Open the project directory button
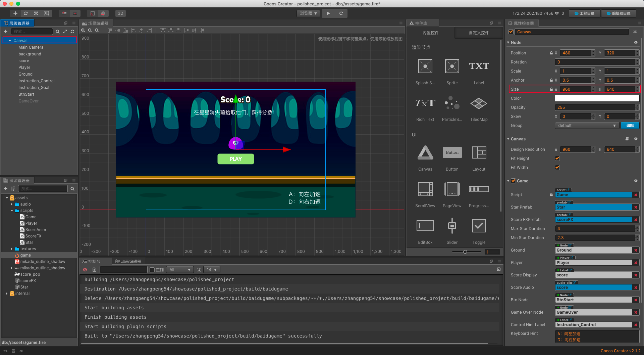Screen dimensions: 644x355 [584, 13]
